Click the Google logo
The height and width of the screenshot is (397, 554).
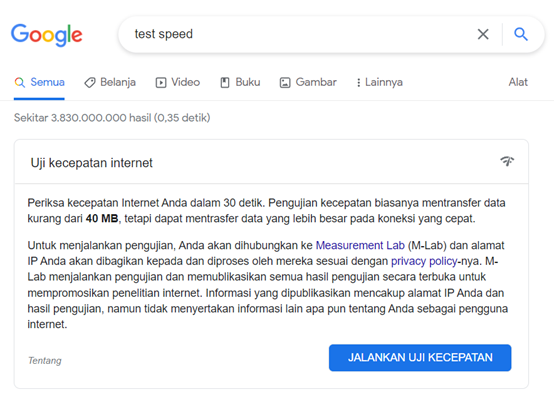coord(47,35)
